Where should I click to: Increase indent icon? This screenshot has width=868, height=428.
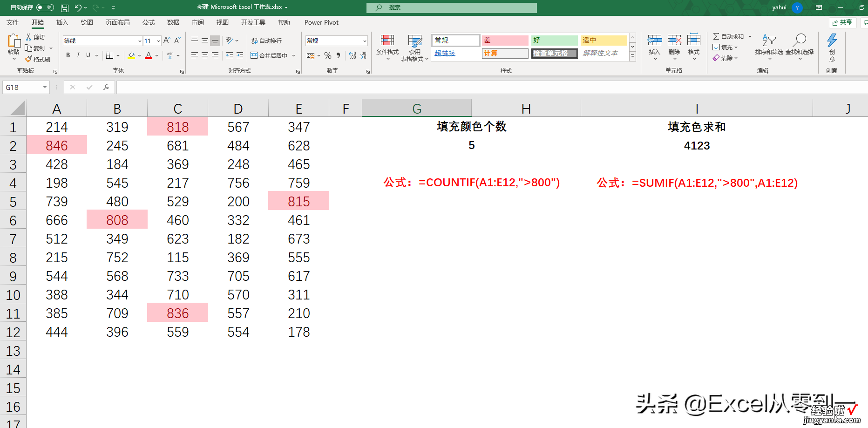240,55
